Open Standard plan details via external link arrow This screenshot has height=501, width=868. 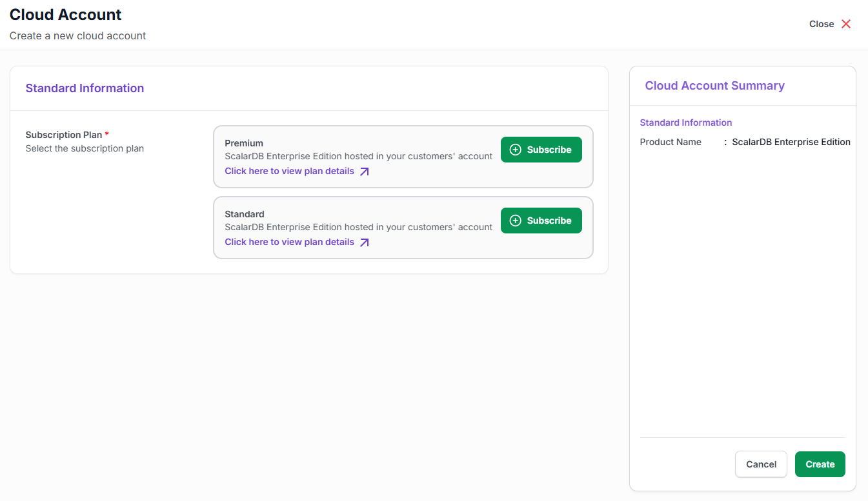pos(365,242)
